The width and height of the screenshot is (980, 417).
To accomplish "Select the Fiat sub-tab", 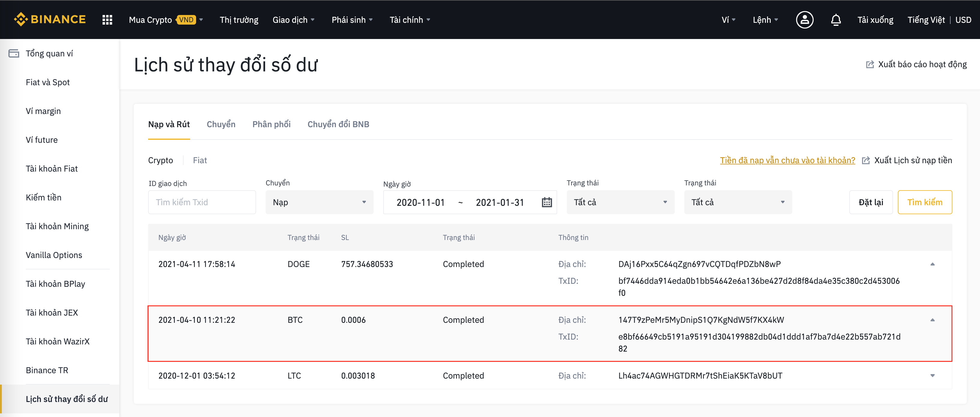I will [200, 160].
